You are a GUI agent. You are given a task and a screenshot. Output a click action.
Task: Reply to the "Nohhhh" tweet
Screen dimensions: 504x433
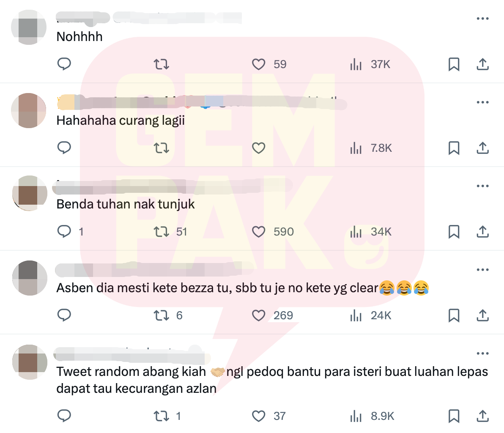point(64,64)
